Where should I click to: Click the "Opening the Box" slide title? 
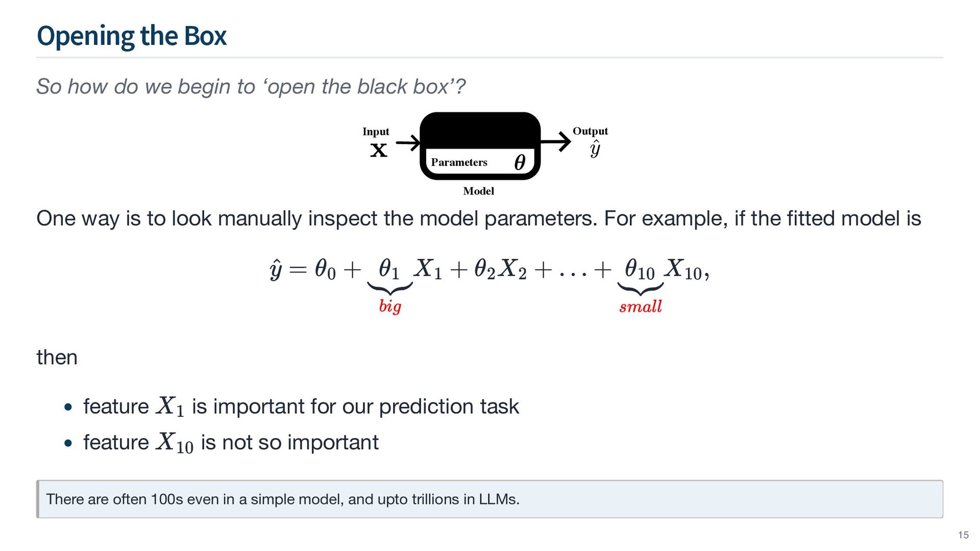pos(132,36)
